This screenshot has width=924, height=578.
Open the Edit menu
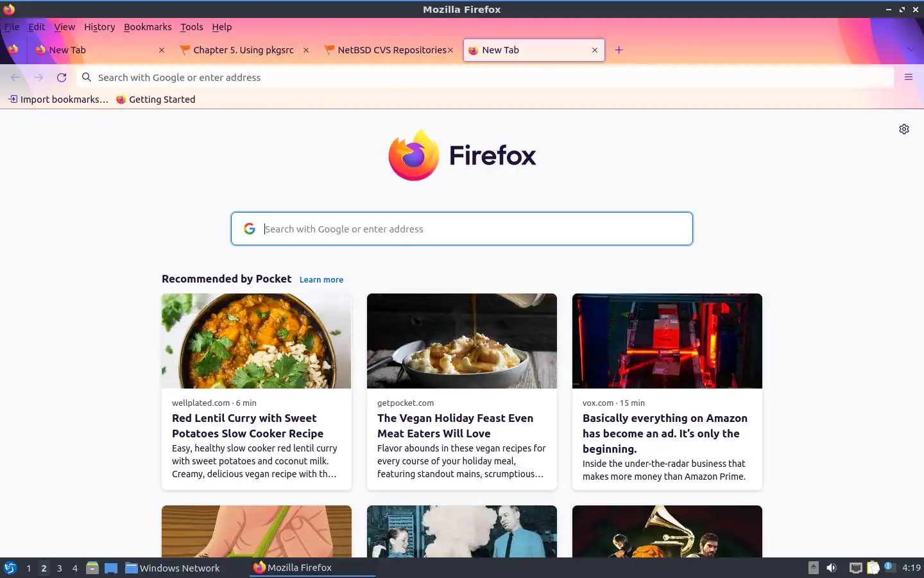[37, 27]
